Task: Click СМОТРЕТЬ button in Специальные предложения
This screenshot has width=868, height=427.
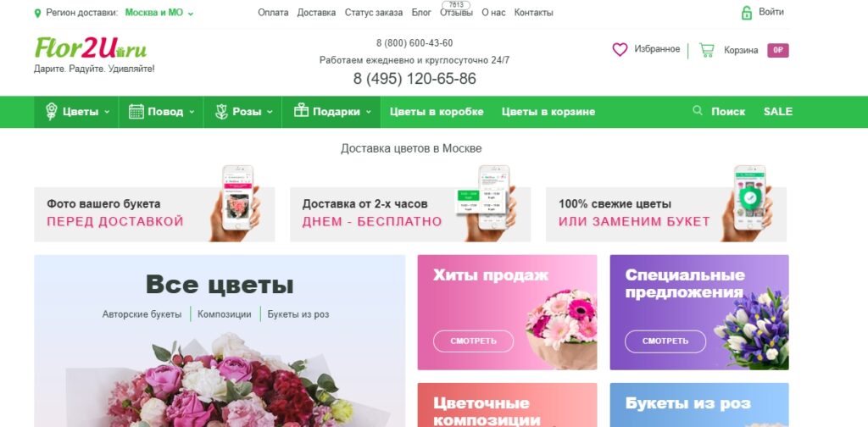Action: pyautogui.click(x=665, y=341)
